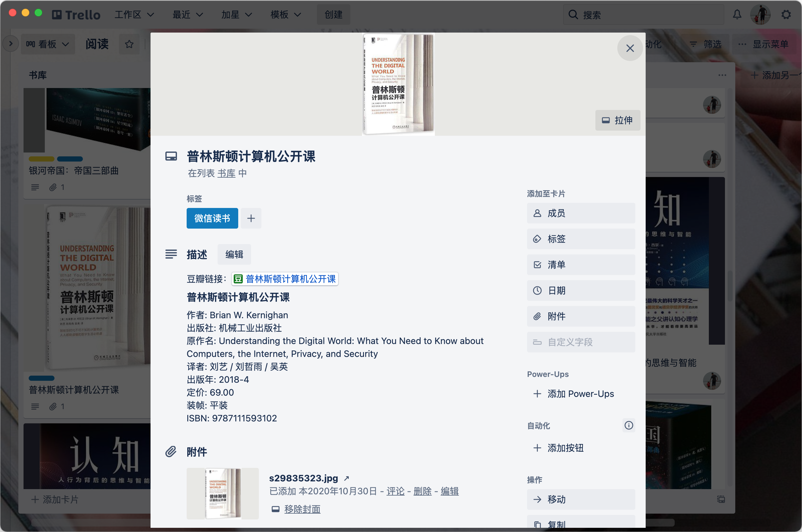Click the 自定义字段 option
The height and width of the screenshot is (532, 802).
point(581,342)
